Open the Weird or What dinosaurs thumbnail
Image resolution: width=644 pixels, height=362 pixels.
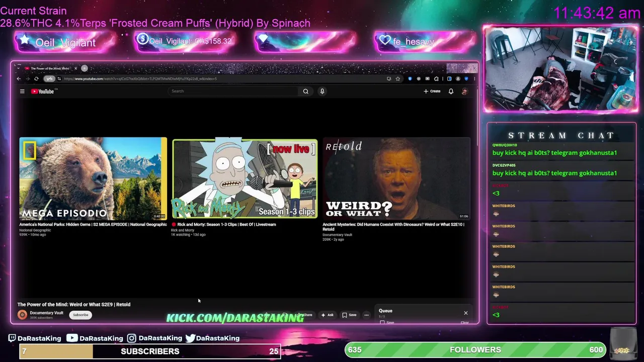click(396, 178)
